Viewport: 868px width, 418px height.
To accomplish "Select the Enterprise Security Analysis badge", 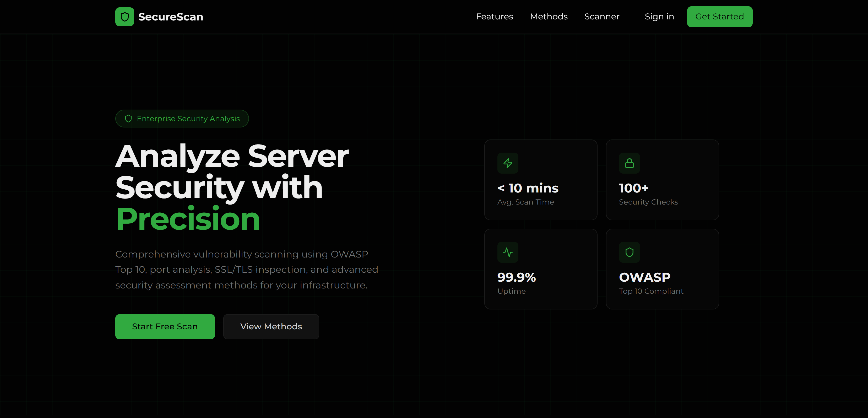I will (182, 119).
